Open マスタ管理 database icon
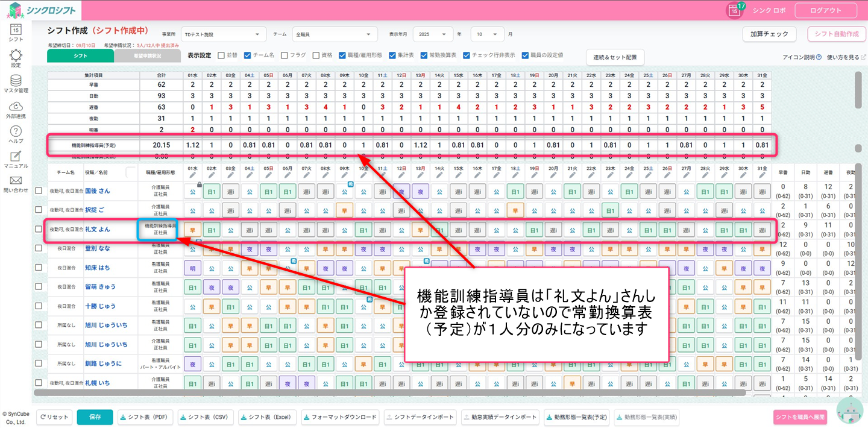Viewport: 868px width, 428px height. [x=16, y=81]
